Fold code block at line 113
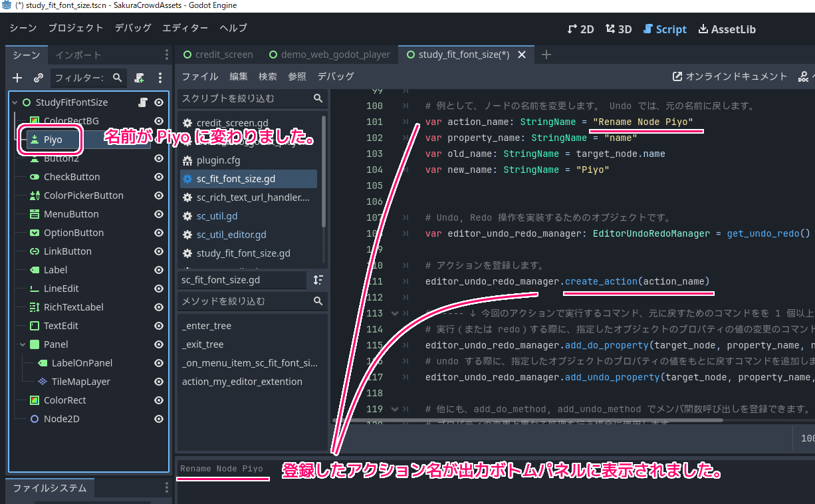 [x=394, y=313]
